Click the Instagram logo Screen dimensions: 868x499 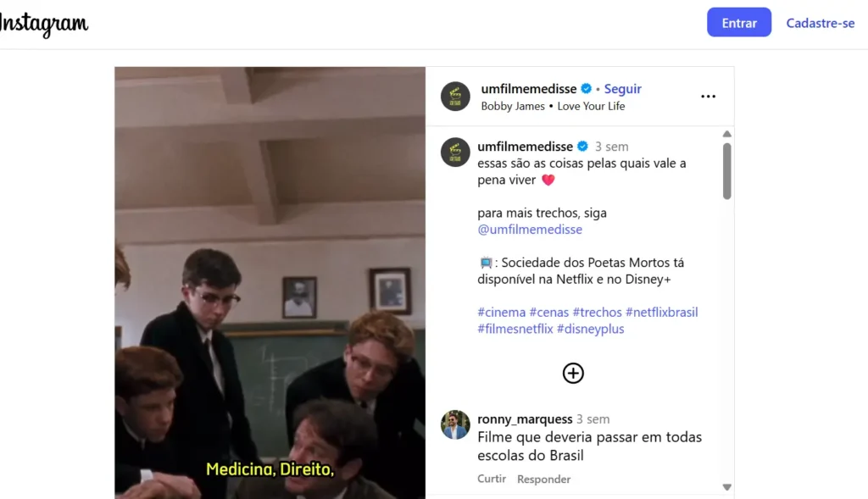click(x=44, y=25)
